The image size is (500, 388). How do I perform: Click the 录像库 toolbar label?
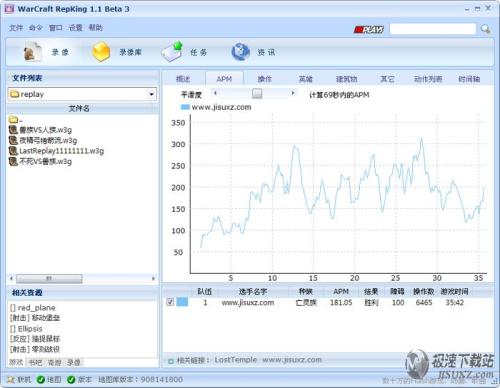pos(131,52)
